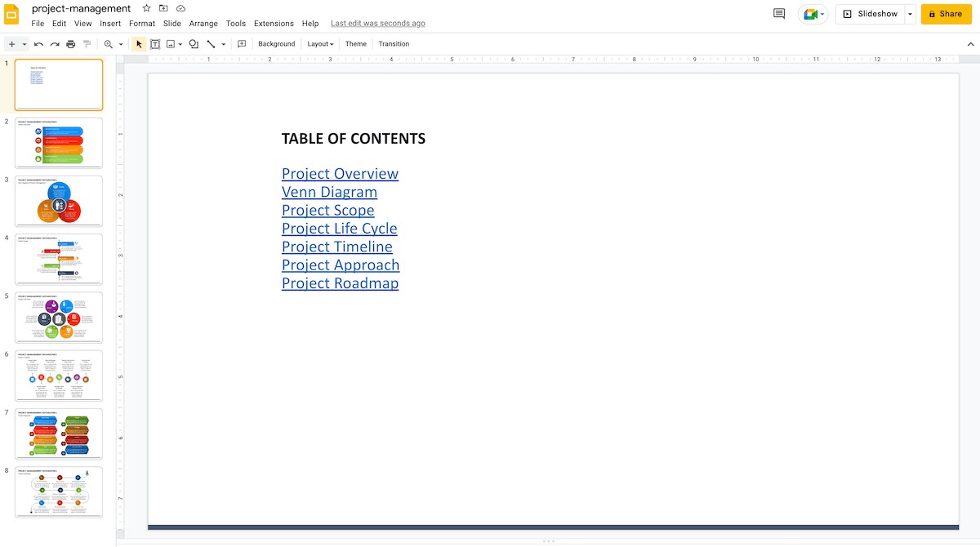Image resolution: width=980 pixels, height=547 pixels.
Task: Print the presentation
Action: (x=71, y=44)
